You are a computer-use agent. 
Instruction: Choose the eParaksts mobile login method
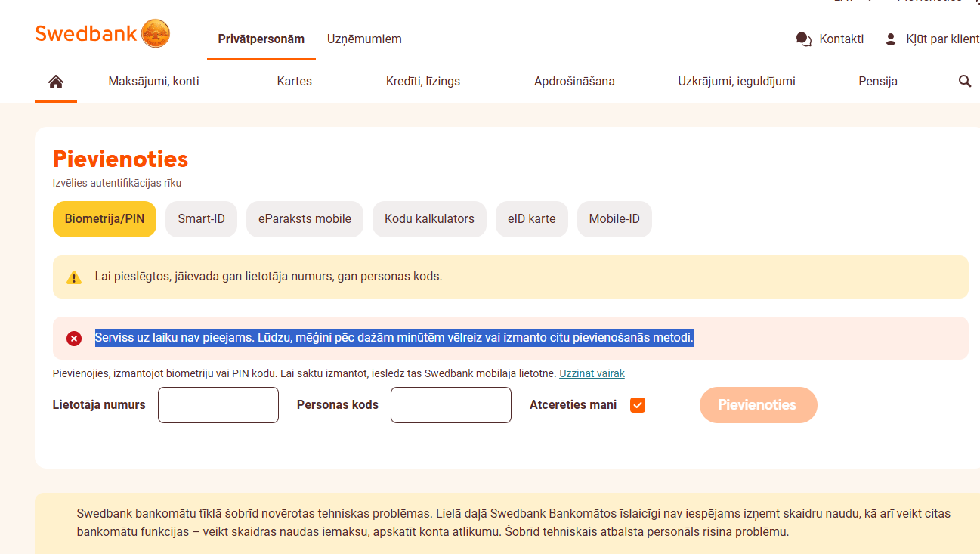[x=305, y=219]
